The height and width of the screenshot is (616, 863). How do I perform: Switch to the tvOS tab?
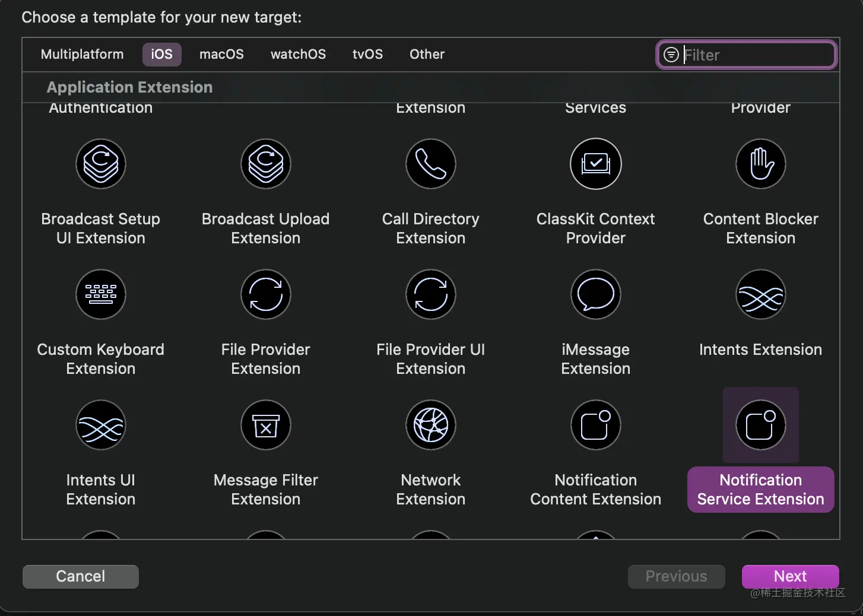pos(367,54)
